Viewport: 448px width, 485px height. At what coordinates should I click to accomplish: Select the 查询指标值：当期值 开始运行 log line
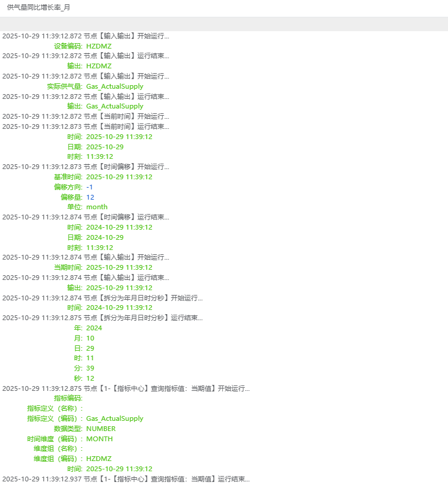126,388
